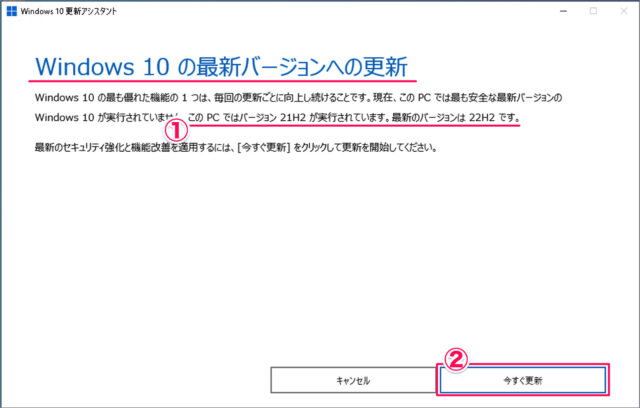Click the Windows logo icon in title bar
The height and width of the screenshot is (408, 640).
pyautogui.click(x=12, y=11)
